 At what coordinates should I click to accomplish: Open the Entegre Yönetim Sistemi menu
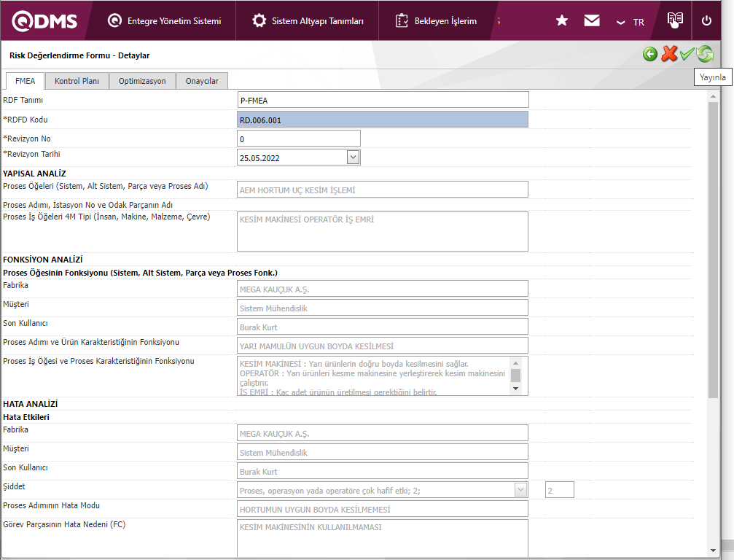(164, 21)
